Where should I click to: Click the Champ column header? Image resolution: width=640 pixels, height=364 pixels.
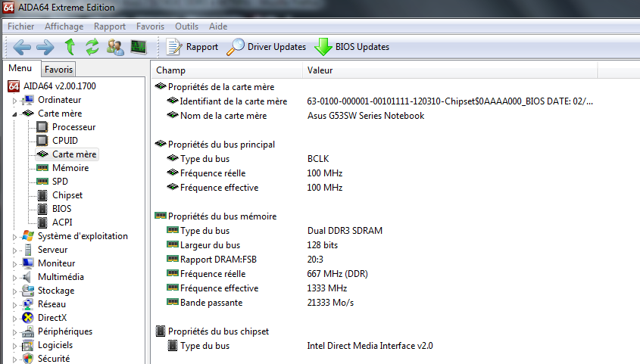[x=171, y=70]
